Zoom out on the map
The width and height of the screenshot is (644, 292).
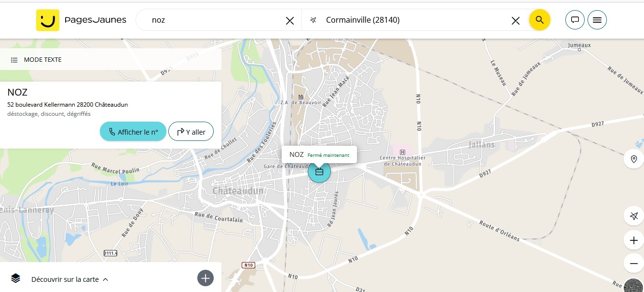633,264
